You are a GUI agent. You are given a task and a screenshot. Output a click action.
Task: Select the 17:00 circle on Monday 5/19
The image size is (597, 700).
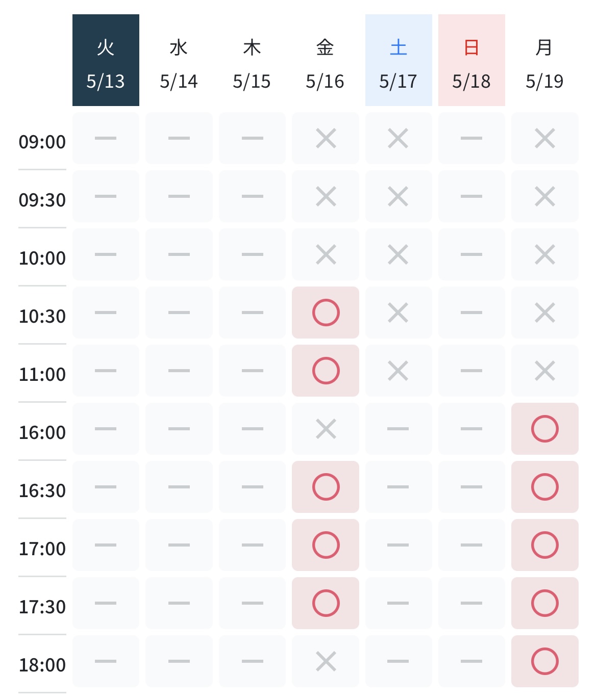click(545, 545)
